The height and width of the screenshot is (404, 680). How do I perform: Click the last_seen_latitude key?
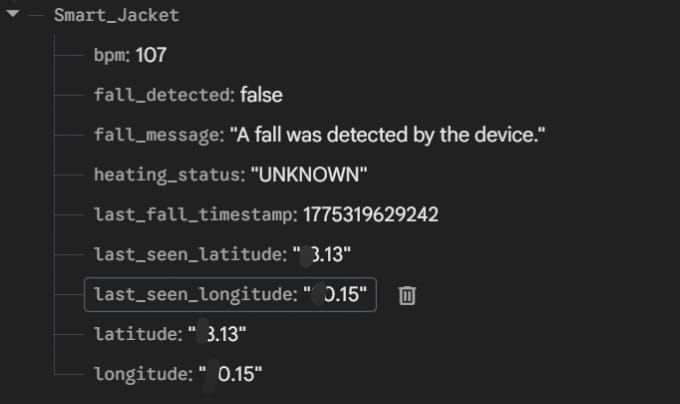pos(189,255)
